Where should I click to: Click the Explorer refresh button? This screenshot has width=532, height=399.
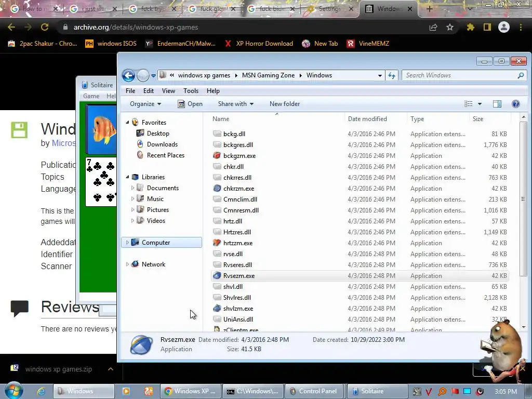click(392, 75)
